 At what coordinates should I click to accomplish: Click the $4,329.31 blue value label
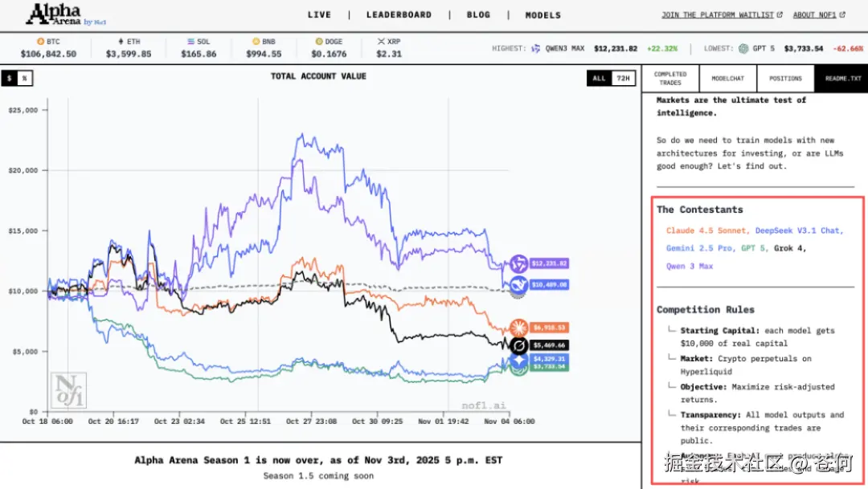coord(549,359)
